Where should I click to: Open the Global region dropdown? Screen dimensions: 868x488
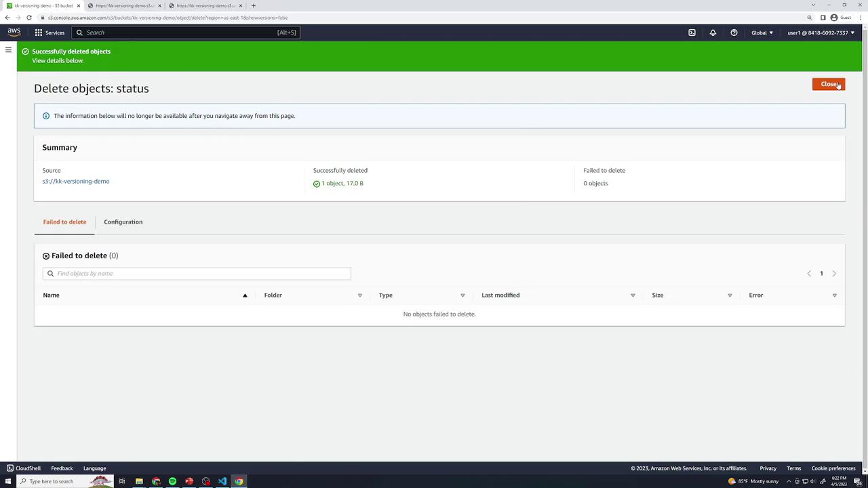coord(762,33)
